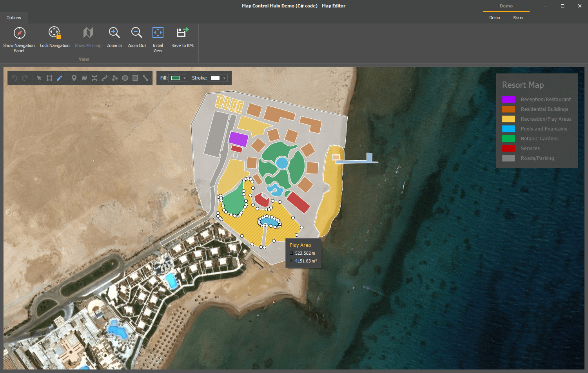
Task: Click Show Navigation Panel compass icon
Action: pos(19,33)
